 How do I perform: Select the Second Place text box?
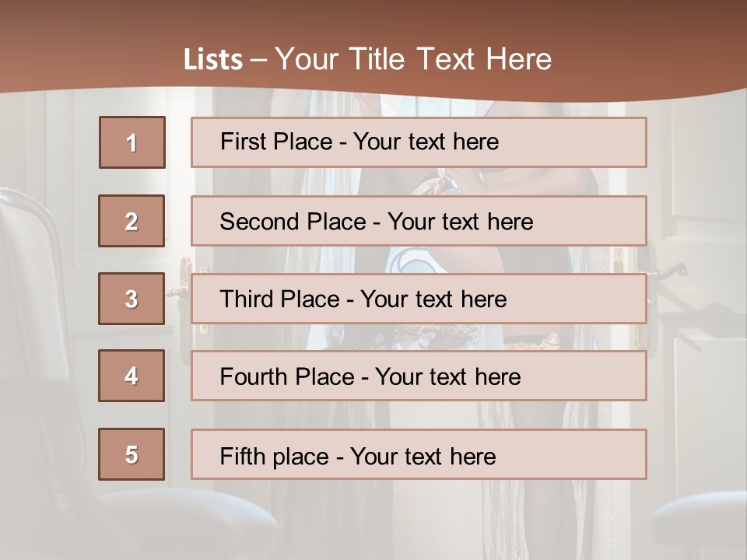419,221
